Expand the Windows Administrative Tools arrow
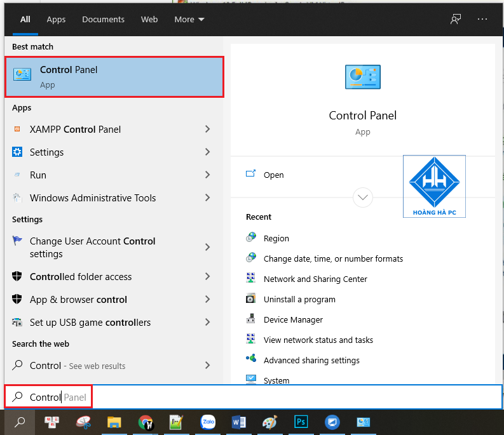504x435 pixels. tap(208, 197)
